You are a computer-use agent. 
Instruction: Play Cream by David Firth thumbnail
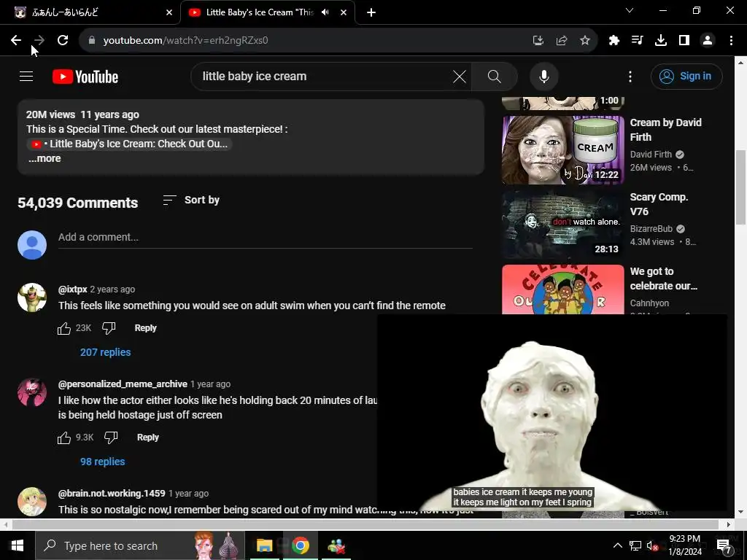click(563, 150)
